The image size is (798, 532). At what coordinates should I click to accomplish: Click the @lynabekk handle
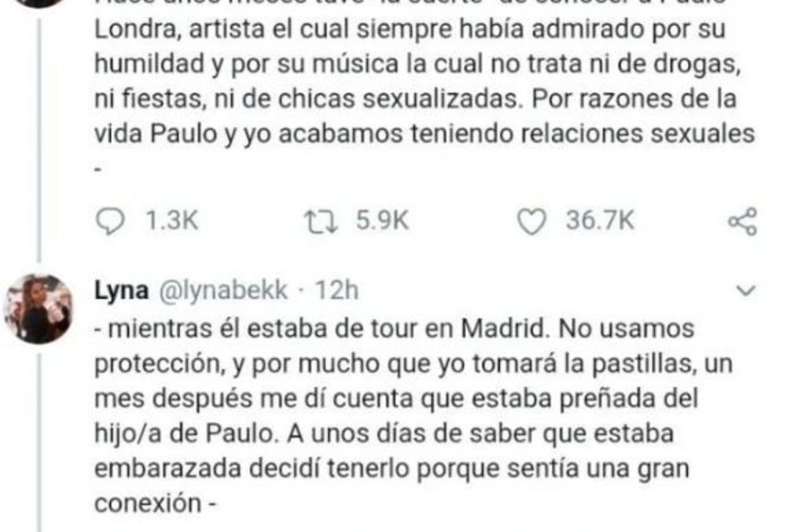[224, 291]
